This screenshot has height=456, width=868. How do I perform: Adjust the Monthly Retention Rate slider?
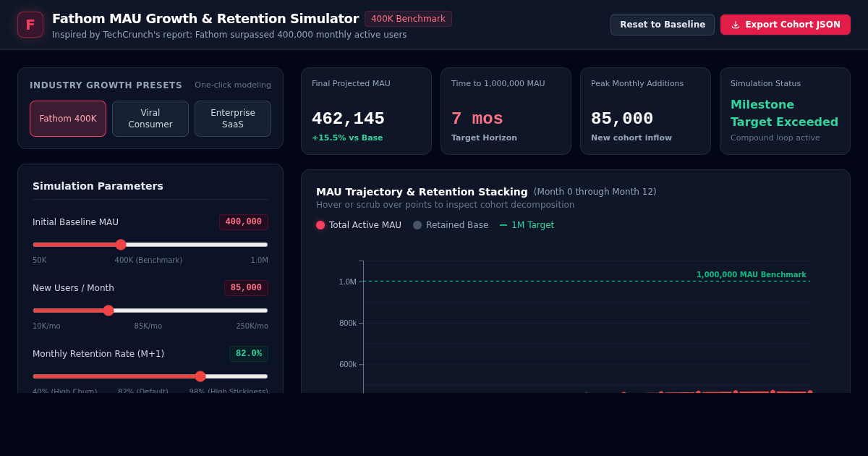150,376
